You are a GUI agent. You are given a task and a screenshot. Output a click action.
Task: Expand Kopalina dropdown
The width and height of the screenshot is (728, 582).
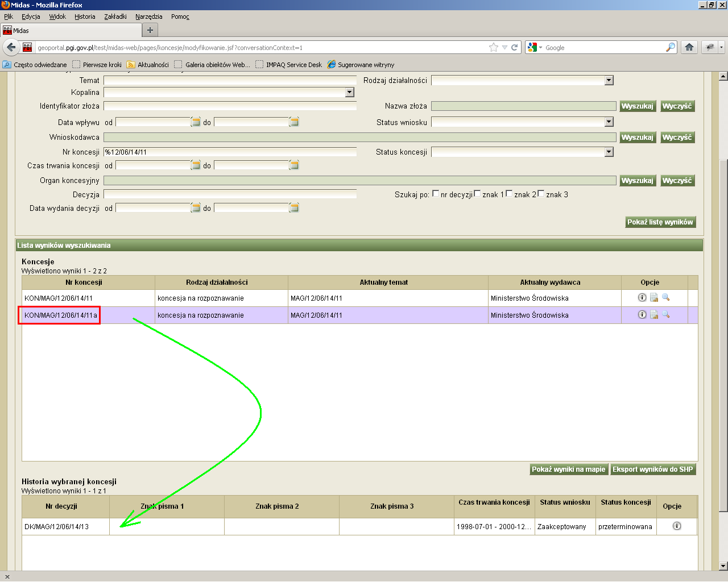[x=349, y=92]
